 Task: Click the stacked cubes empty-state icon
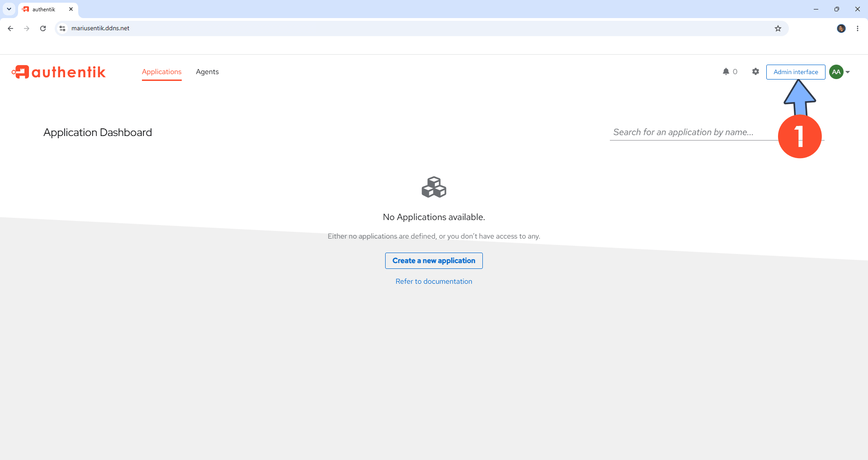coord(434,187)
